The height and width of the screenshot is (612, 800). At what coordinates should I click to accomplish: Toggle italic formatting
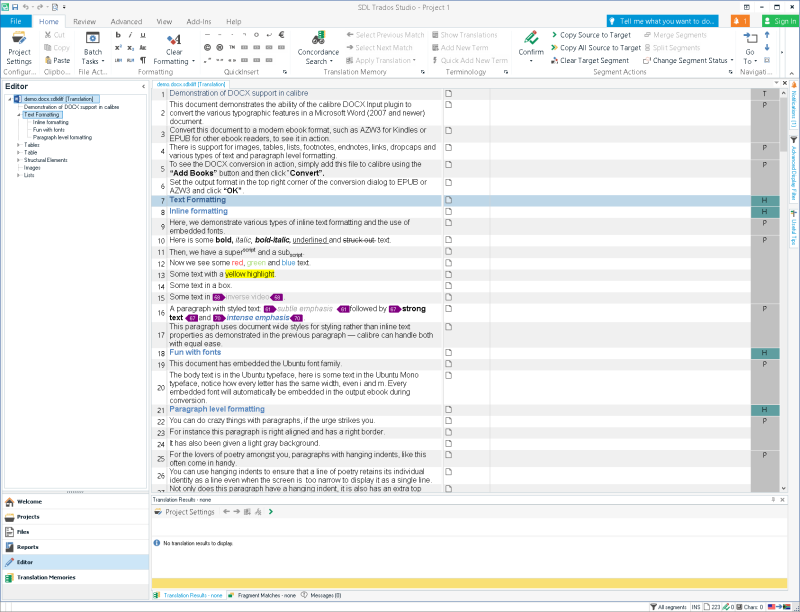click(131, 35)
